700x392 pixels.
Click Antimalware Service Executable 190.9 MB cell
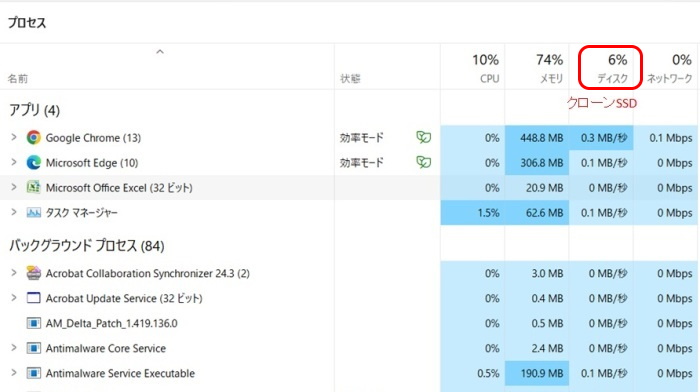(537, 373)
